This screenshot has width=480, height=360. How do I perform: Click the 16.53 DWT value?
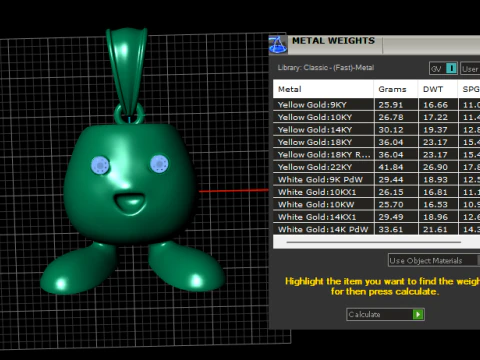pyautogui.click(x=435, y=204)
